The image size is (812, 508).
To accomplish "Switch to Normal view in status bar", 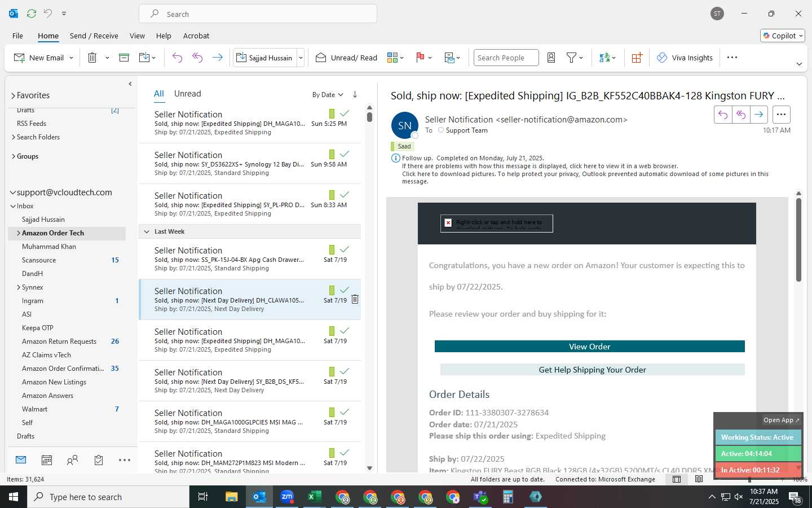I will 677,479.
